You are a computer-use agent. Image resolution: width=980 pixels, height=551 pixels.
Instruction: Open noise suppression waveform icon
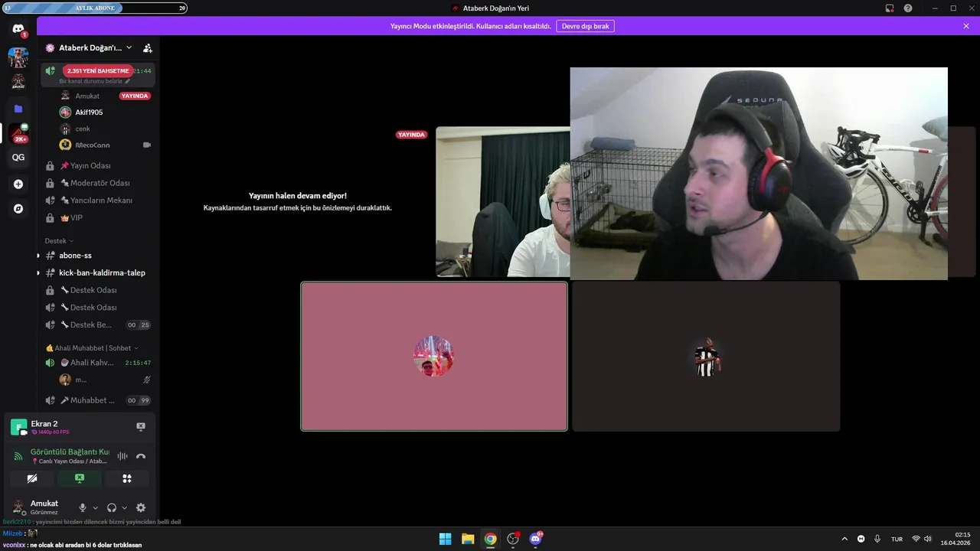122,456
